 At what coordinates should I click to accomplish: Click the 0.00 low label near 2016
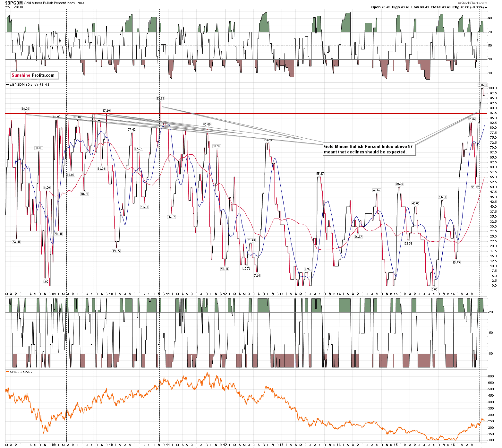click(x=434, y=289)
